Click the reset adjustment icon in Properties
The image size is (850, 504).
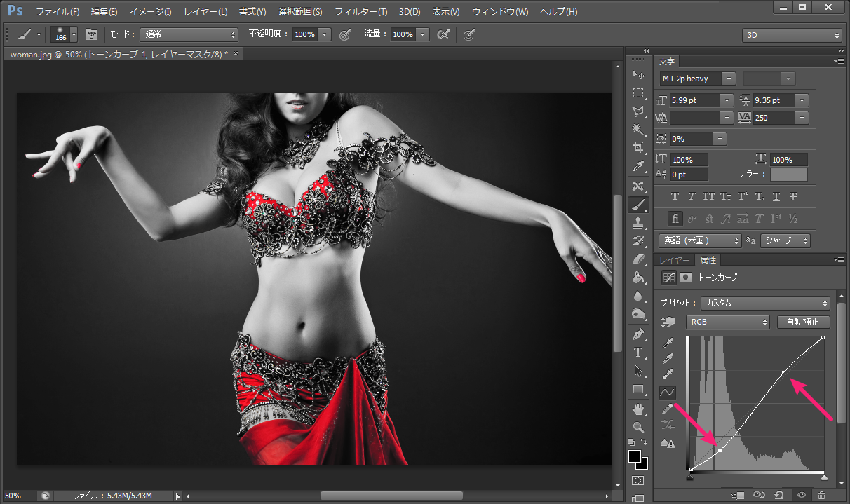click(x=779, y=496)
